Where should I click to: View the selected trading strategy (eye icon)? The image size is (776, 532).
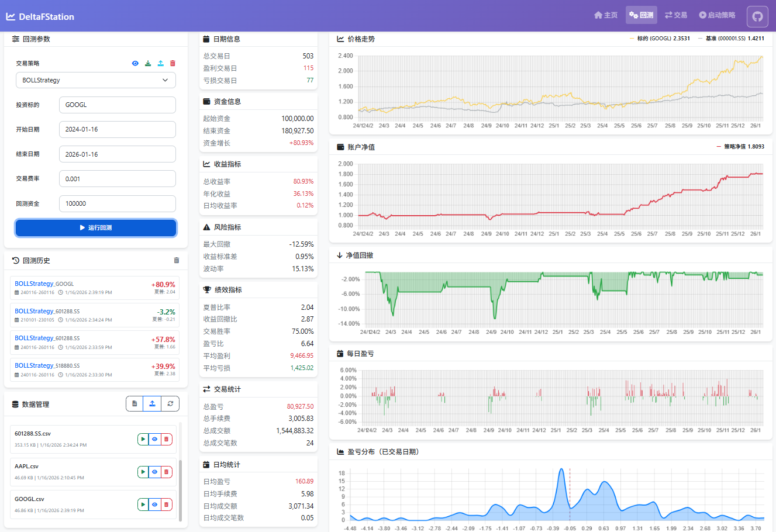point(135,63)
